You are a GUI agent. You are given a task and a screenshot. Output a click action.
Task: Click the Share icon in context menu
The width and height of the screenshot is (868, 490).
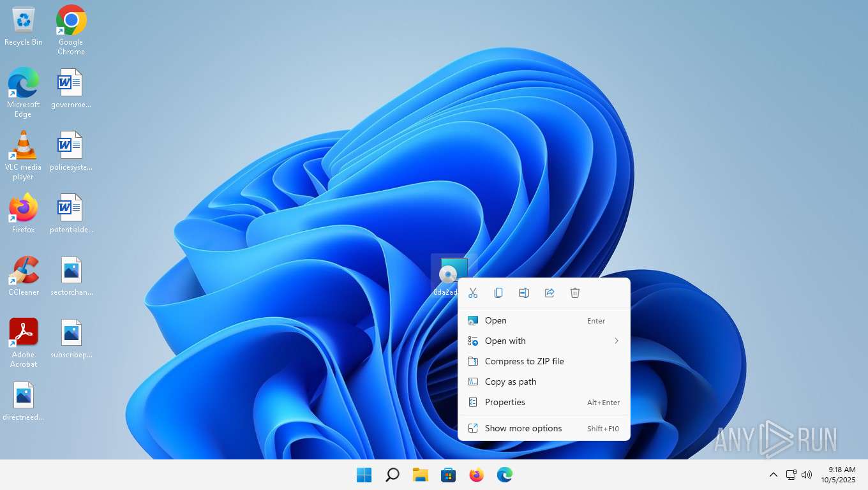click(550, 293)
